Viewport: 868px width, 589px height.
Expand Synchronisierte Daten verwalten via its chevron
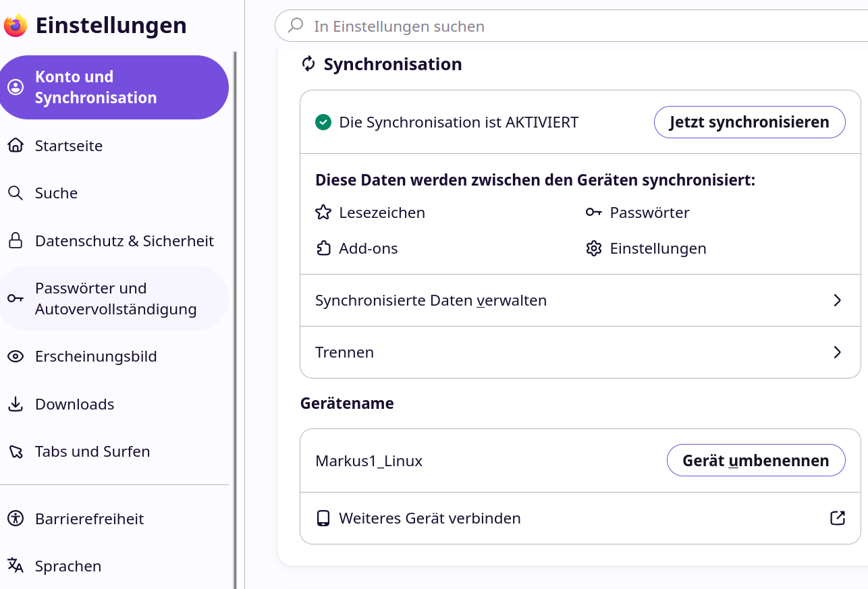tap(838, 300)
